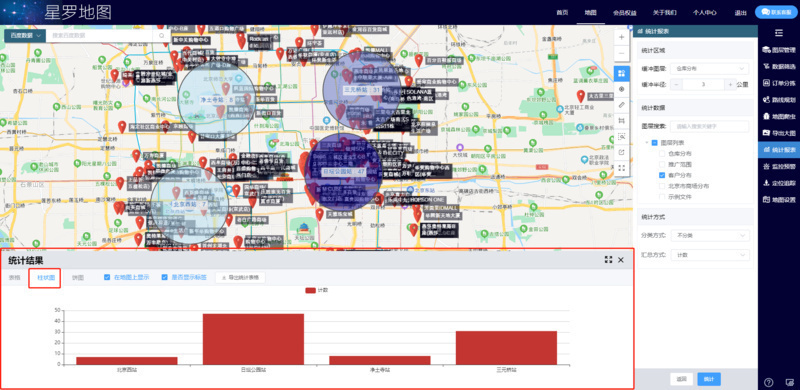
Task: Click the 缓冲半径 number field showing 3
Action: [x=704, y=84]
